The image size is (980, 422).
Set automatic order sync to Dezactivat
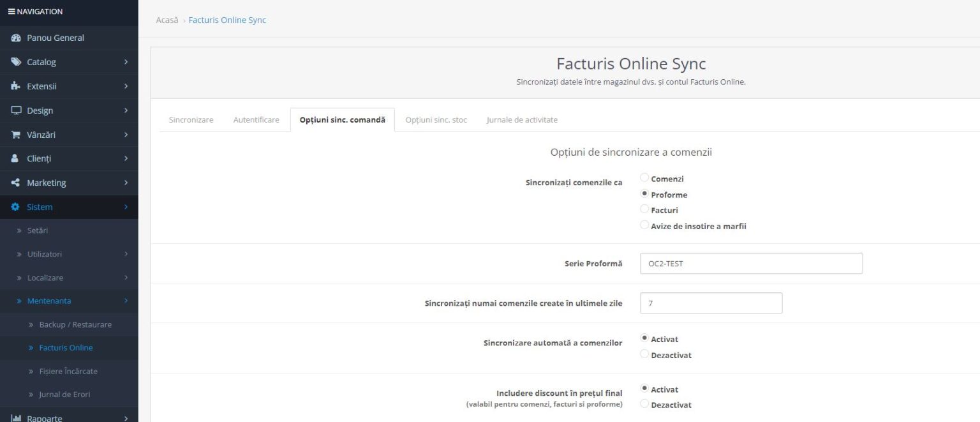(x=644, y=354)
